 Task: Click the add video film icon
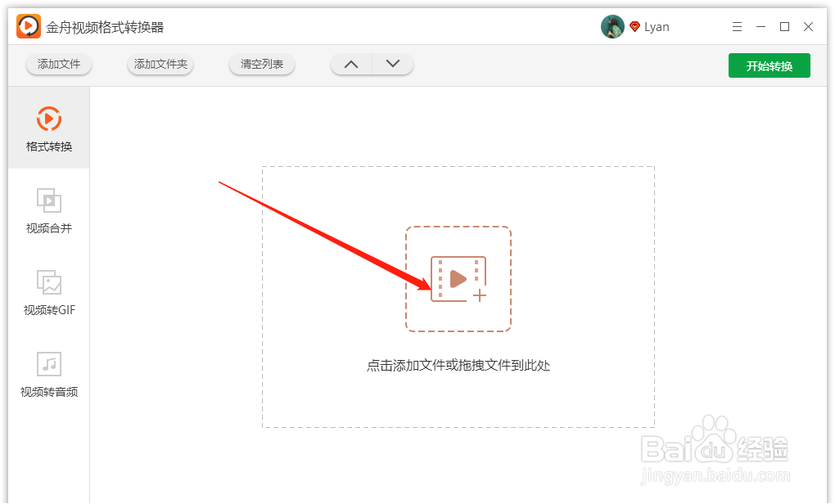[458, 279]
